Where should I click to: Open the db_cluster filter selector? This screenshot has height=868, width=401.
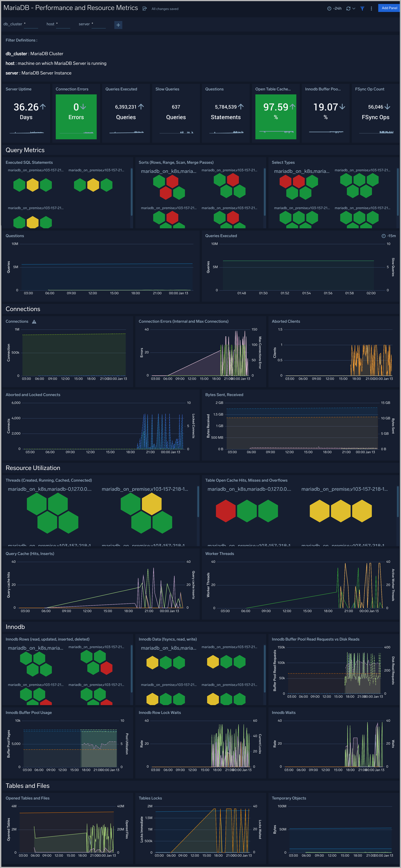(x=31, y=25)
